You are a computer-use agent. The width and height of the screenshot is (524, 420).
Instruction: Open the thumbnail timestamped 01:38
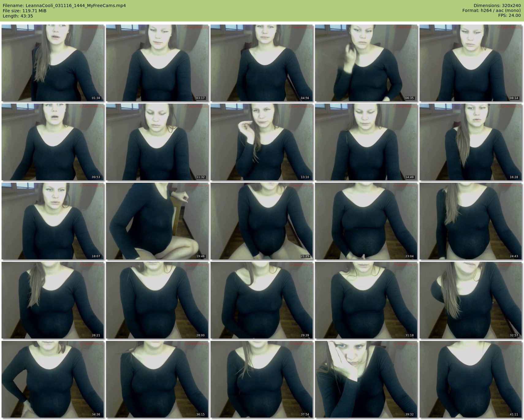click(x=53, y=63)
